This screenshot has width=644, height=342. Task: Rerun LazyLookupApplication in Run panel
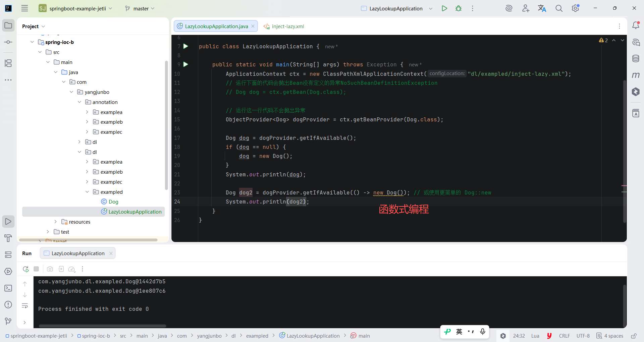coord(26,269)
